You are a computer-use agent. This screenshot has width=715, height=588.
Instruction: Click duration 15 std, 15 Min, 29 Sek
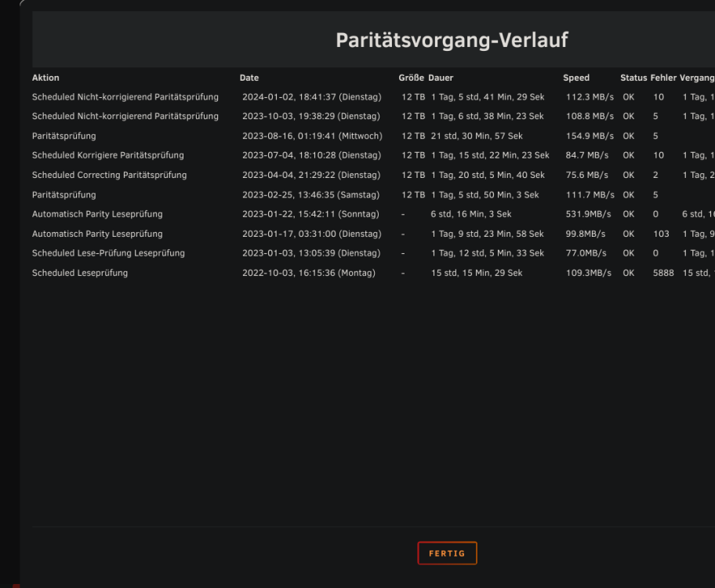coord(477,273)
